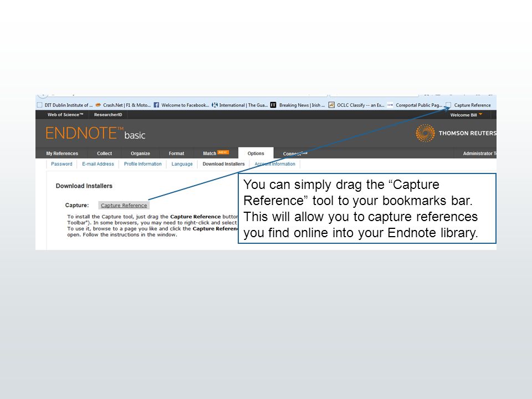Open the Coreportal Public Page bookmark
Screen dimensions: 532x399
coord(415,105)
